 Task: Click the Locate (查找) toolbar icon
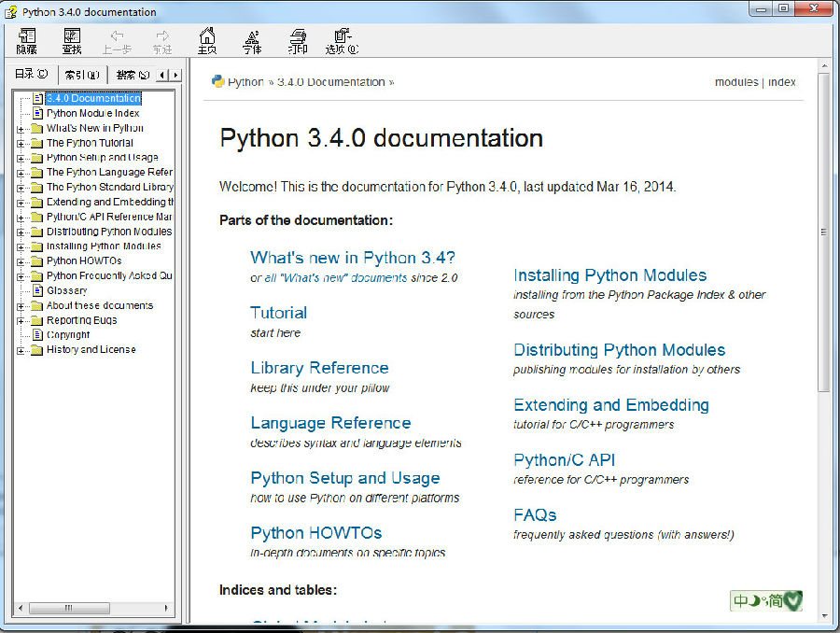(x=72, y=40)
